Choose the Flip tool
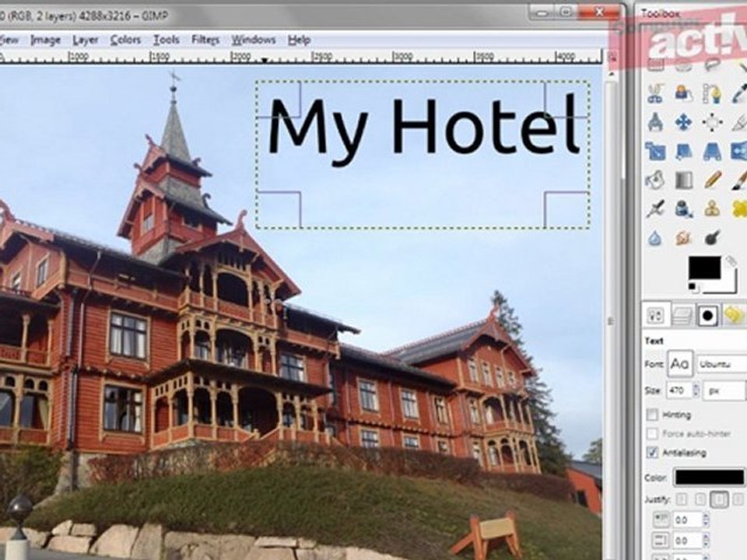The height and width of the screenshot is (560, 747). pos(739,152)
